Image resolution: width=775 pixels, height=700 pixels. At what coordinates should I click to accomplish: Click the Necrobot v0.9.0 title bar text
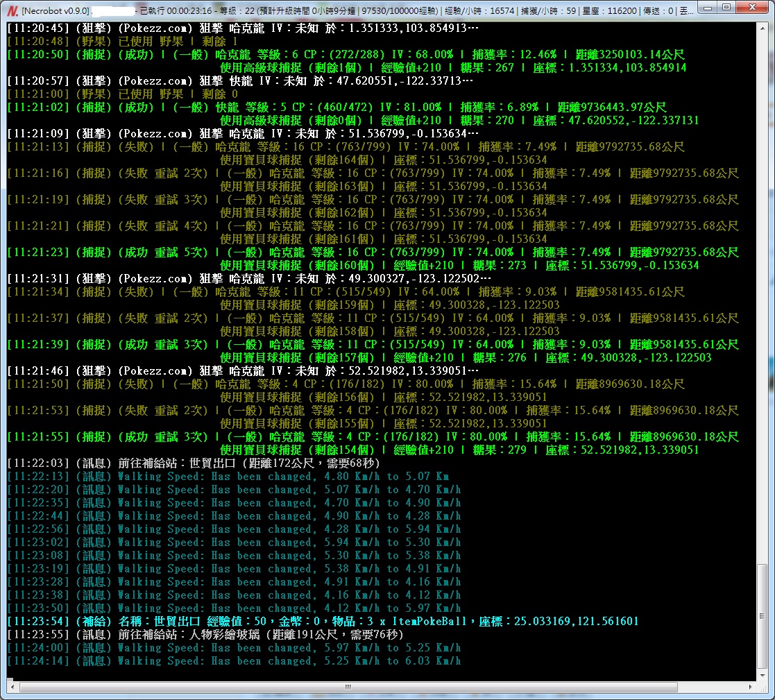(x=56, y=10)
